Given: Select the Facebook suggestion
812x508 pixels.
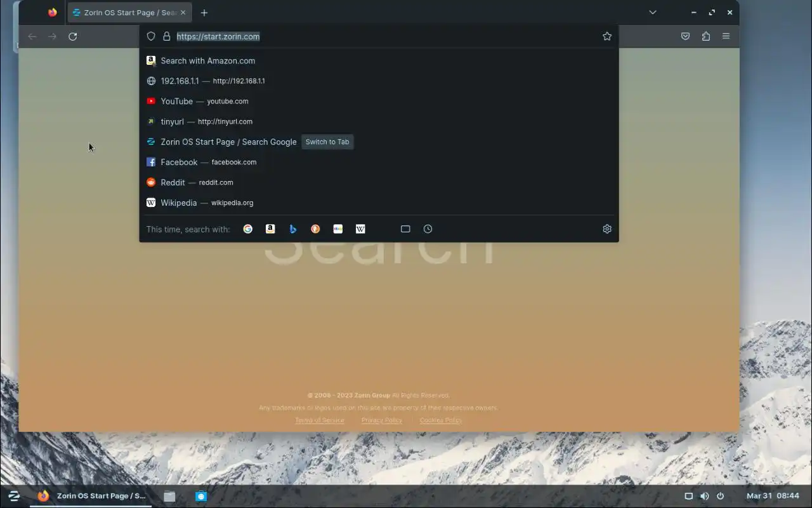Looking at the screenshot, I should [379, 163].
